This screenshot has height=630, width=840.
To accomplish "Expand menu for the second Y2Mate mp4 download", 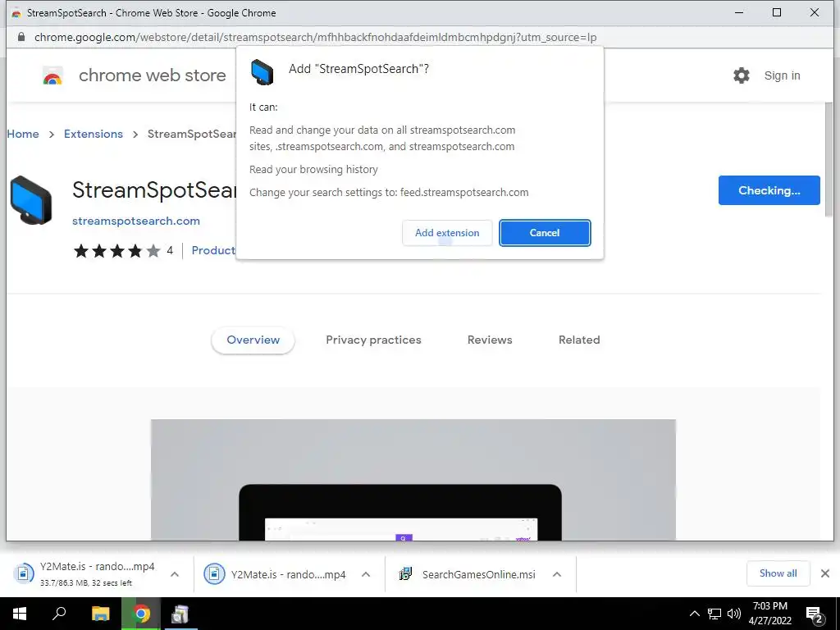I will (366, 574).
